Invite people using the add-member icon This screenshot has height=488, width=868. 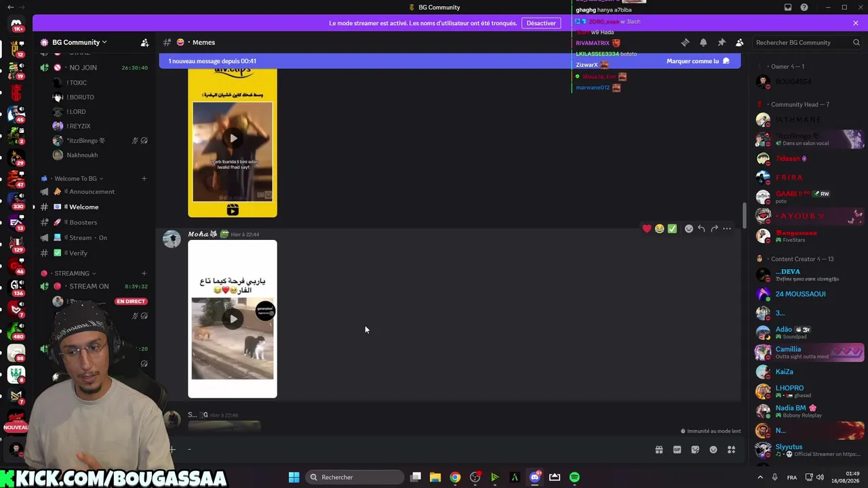pos(144,42)
